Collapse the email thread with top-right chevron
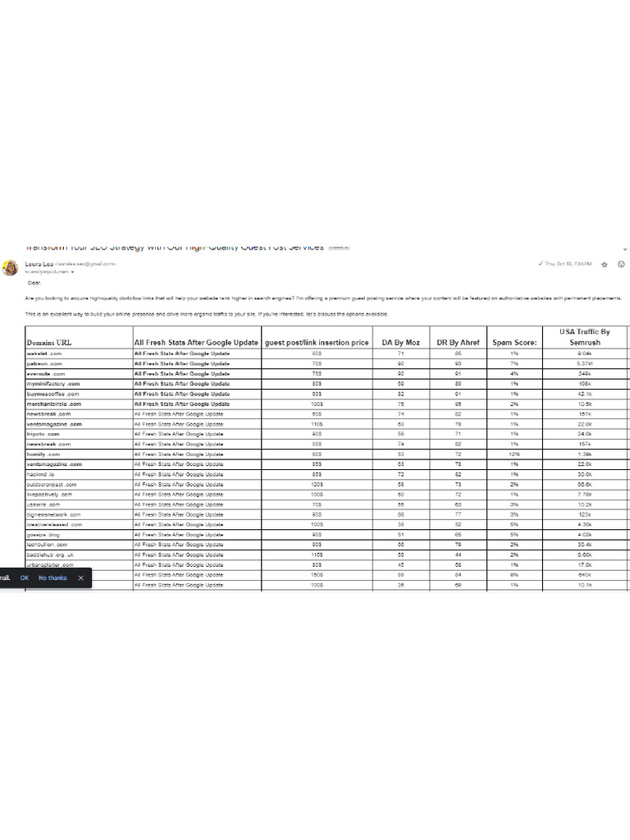Image resolution: width=630 pixels, height=840 pixels. [x=624, y=249]
